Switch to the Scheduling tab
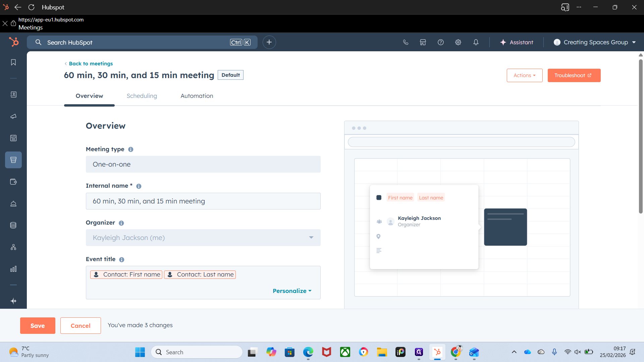 (x=142, y=96)
